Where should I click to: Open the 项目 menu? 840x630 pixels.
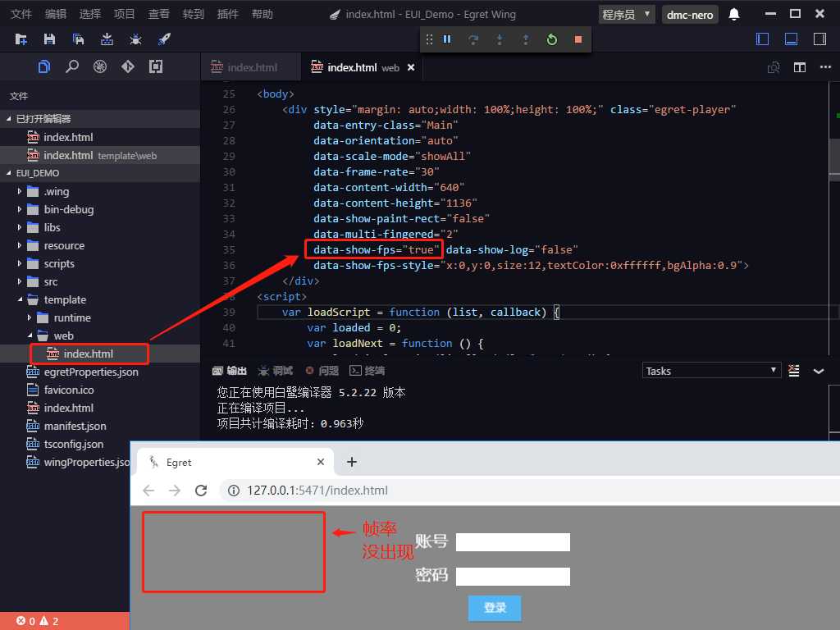[x=125, y=14]
